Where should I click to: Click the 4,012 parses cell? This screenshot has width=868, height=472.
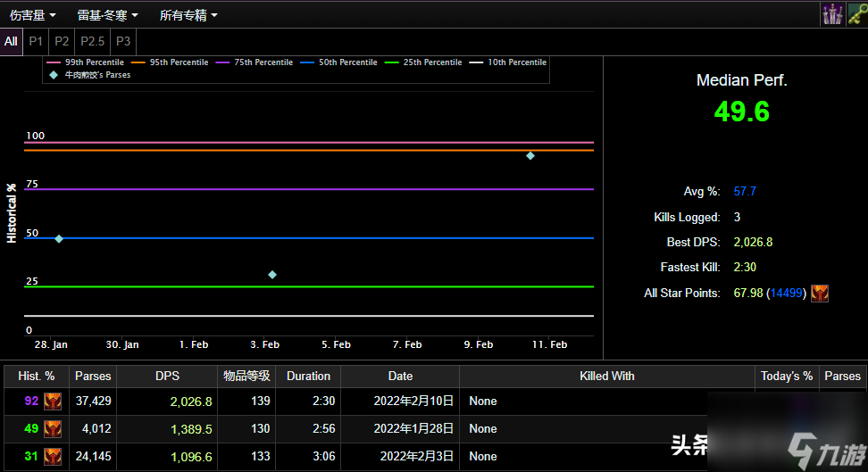tap(93, 429)
